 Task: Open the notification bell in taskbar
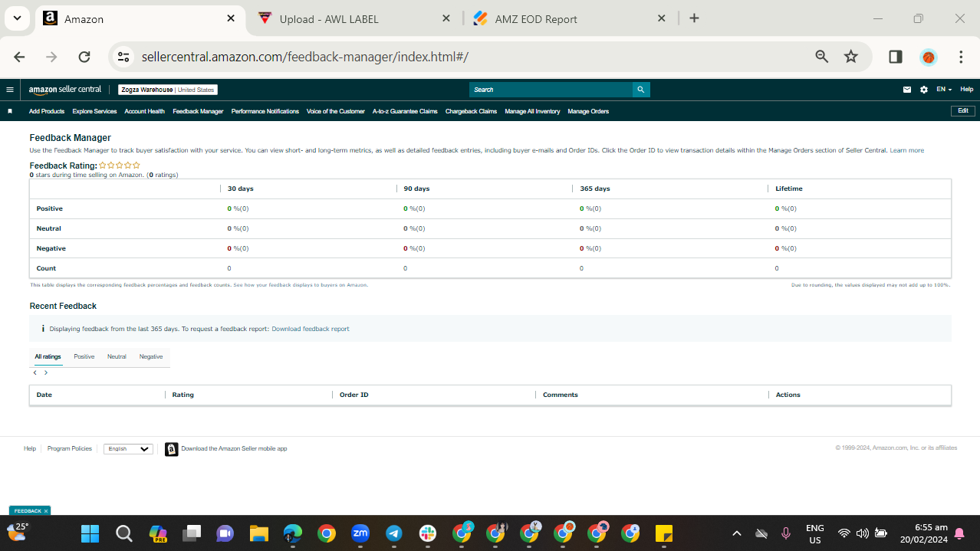[x=959, y=534]
